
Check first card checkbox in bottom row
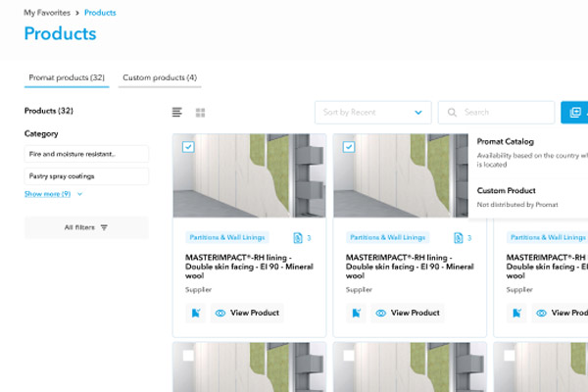[x=188, y=355]
